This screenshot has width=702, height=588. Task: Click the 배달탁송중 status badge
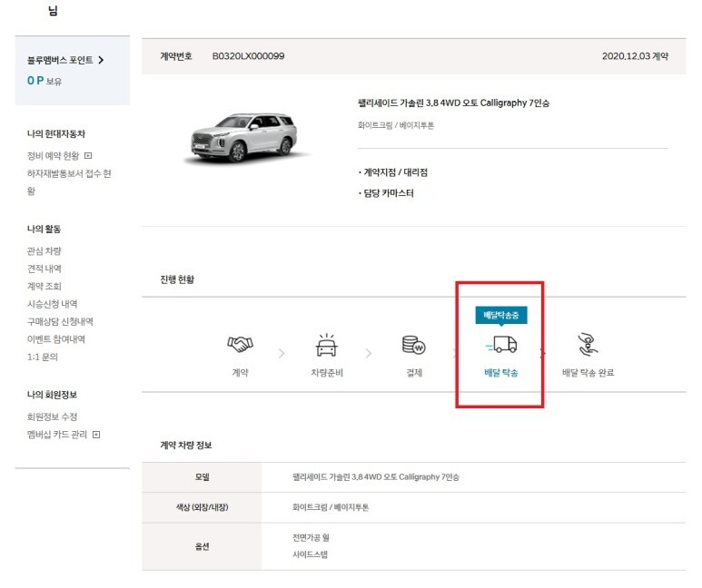501,315
